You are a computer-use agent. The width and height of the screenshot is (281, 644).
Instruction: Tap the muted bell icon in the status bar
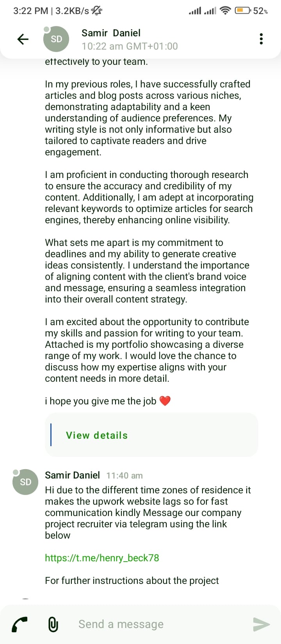[96, 11]
